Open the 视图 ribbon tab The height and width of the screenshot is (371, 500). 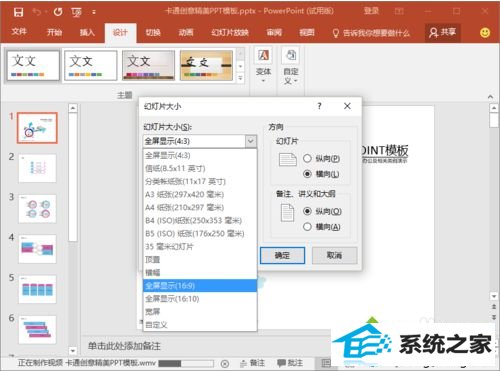click(x=307, y=32)
